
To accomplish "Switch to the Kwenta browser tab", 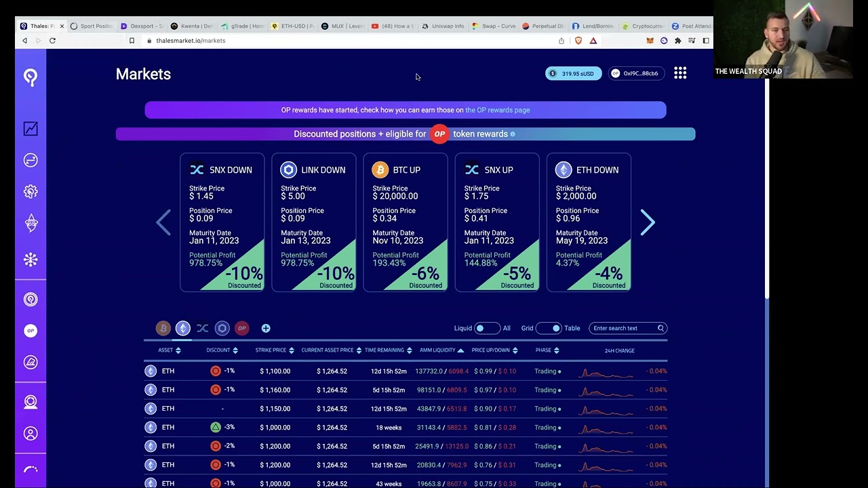I will click(x=192, y=26).
